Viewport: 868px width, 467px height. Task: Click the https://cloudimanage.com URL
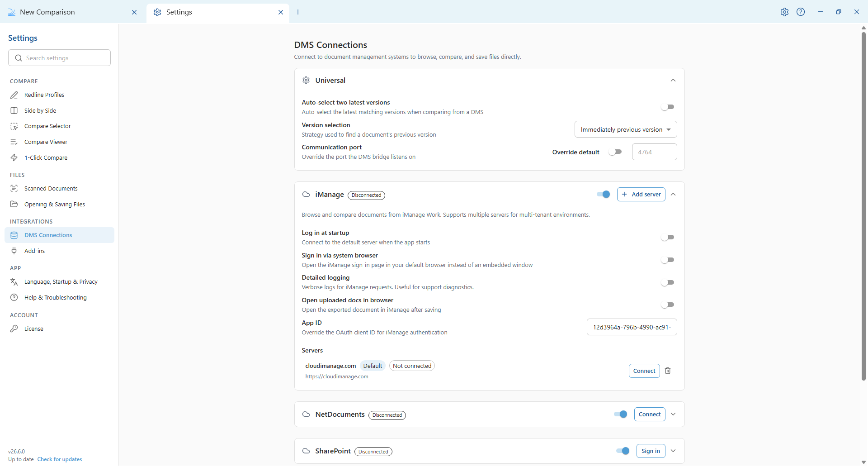(337, 377)
